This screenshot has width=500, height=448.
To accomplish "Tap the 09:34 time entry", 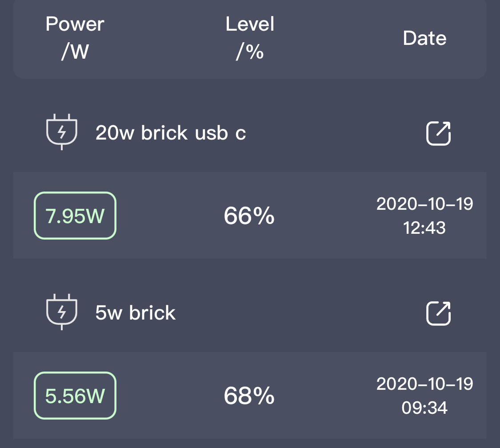I will (424, 408).
